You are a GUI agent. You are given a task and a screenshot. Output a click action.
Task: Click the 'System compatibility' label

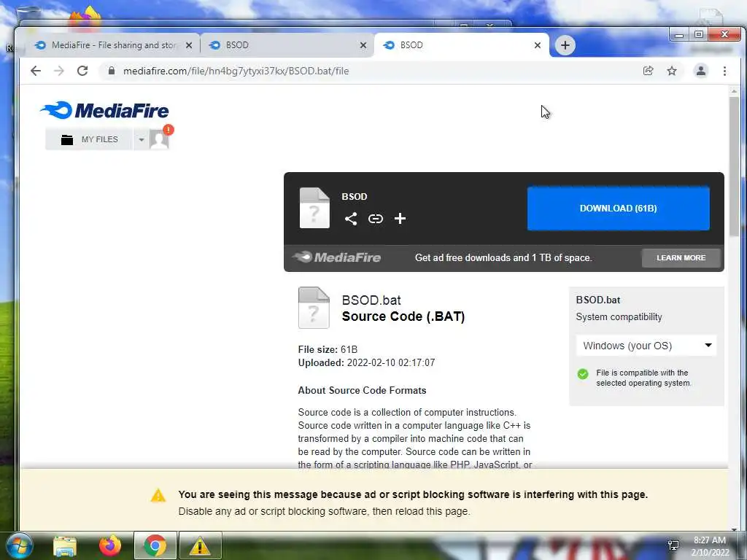[x=619, y=317]
